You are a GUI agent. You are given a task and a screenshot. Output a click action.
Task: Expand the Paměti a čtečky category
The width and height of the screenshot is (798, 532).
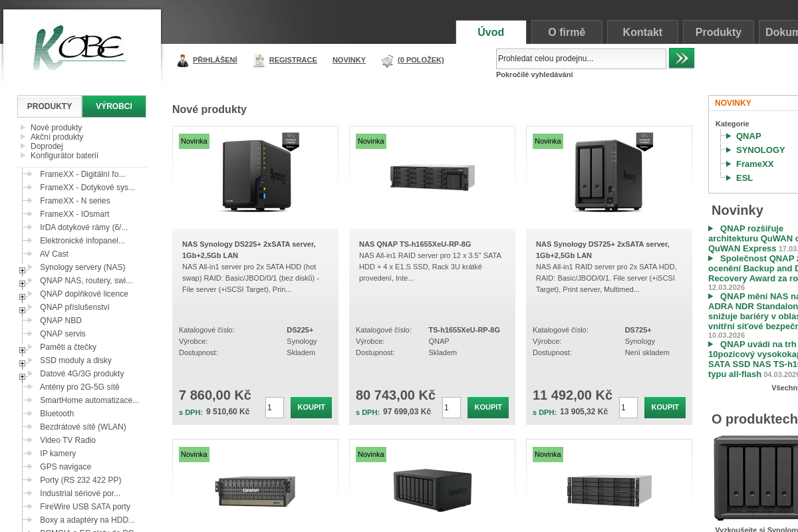(x=22, y=350)
